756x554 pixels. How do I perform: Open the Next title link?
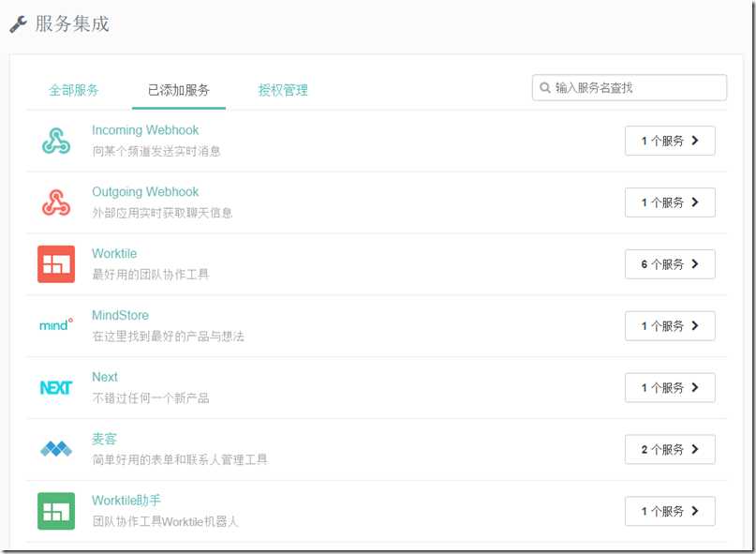(x=105, y=378)
